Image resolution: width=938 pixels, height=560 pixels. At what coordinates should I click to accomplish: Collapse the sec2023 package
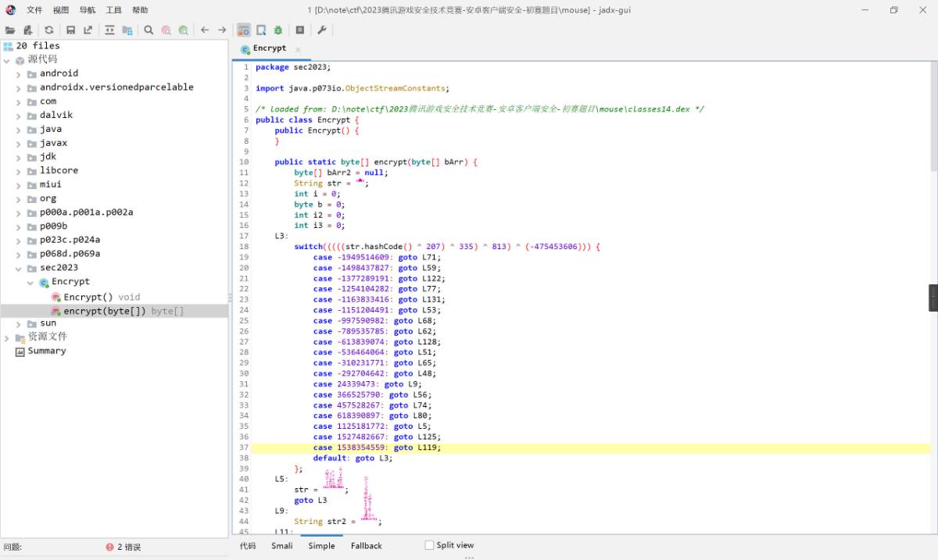click(19, 268)
